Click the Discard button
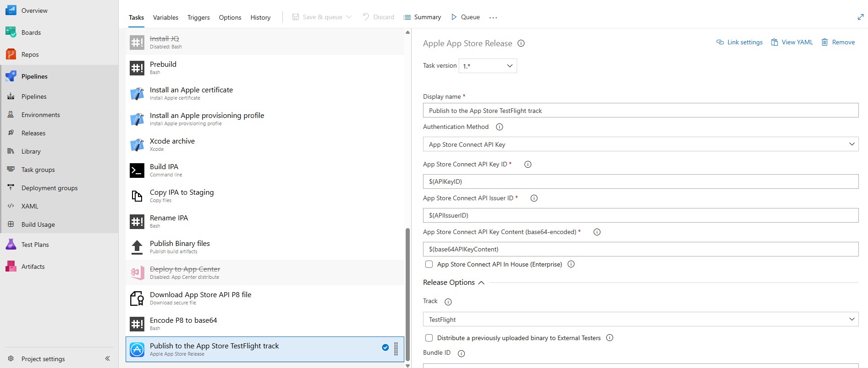Screen dimensions: 868x368 [378, 17]
